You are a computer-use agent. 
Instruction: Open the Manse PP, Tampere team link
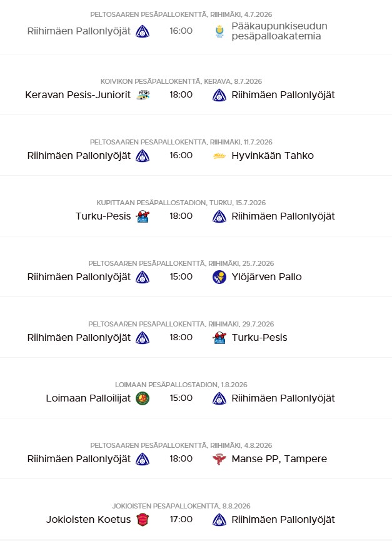tap(279, 459)
